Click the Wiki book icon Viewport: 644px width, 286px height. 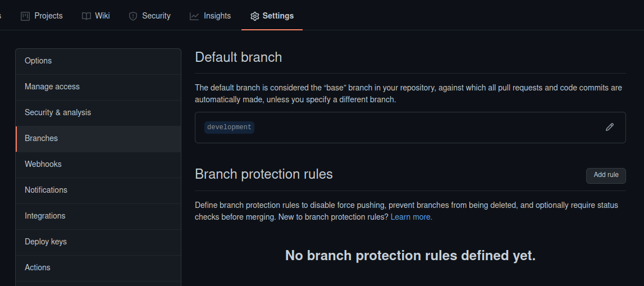(x=86, y=16)
